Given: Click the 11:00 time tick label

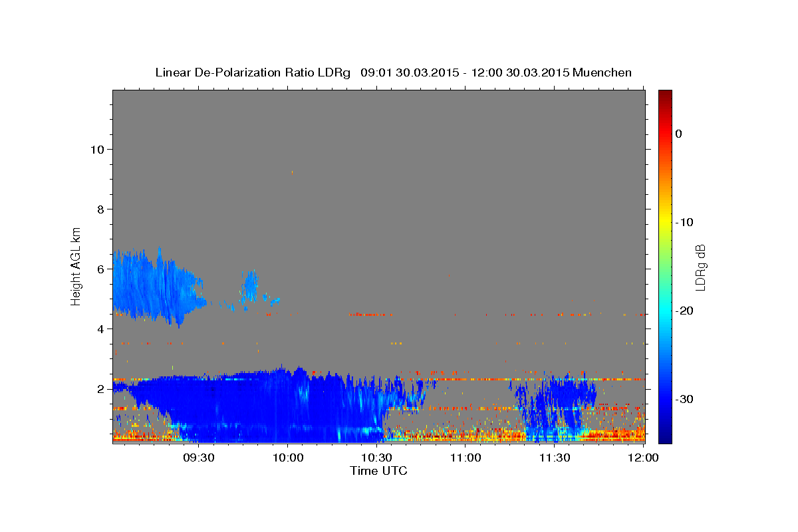Looking at the screenshot, I should pyautogui.click(x=465, y=458).
